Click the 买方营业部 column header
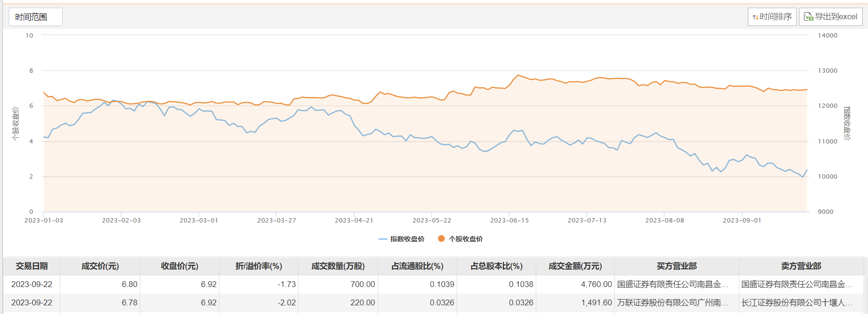 coord(677,266)
